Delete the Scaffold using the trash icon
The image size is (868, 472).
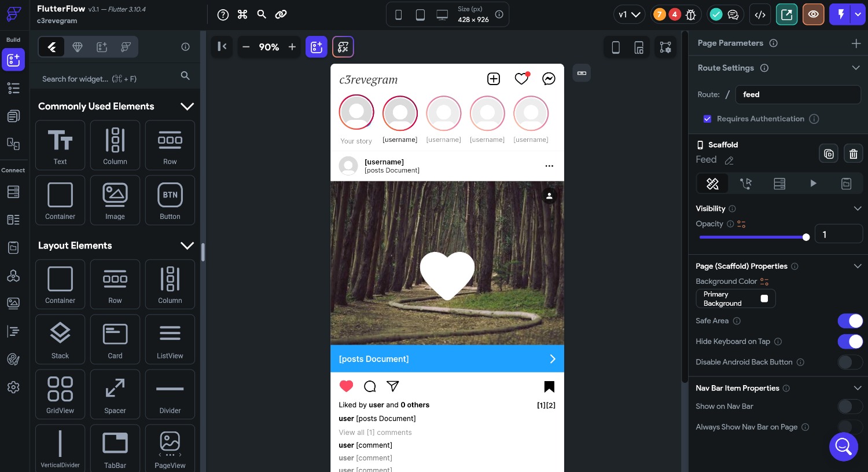click(854, 153)
